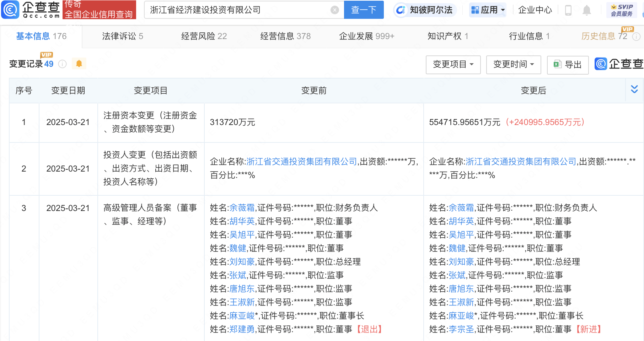644x341 pixels.
Task: Open 浙江省交通投资集团有限公司 link in 变更前 column
Action: tap(301, 162)
